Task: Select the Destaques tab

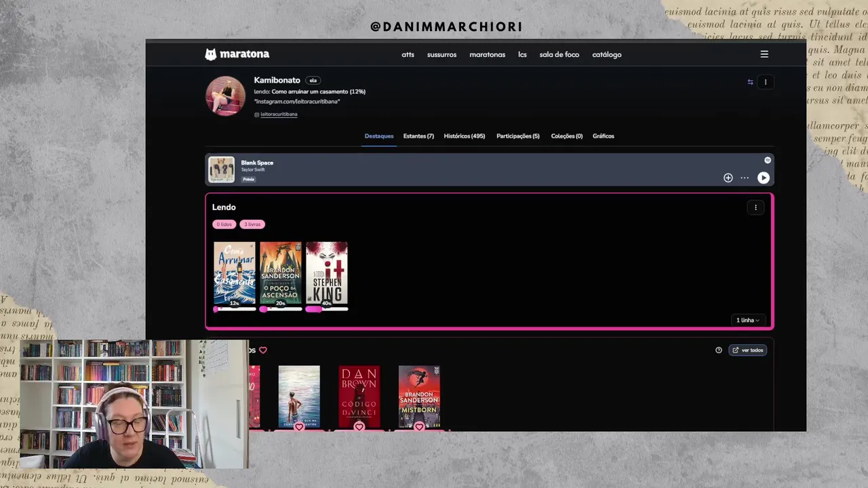Action: 379,136
